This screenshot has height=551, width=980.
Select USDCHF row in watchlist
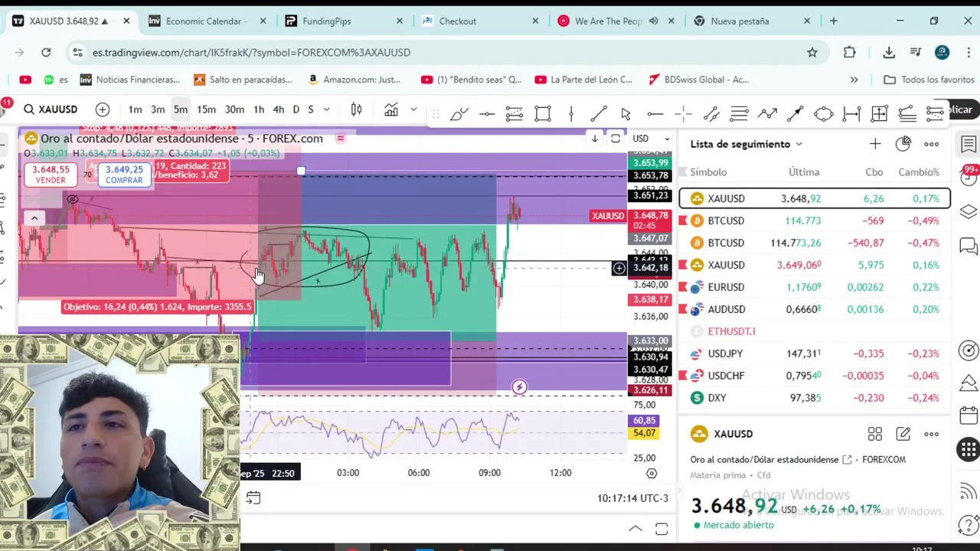click(x=815, y=376)
